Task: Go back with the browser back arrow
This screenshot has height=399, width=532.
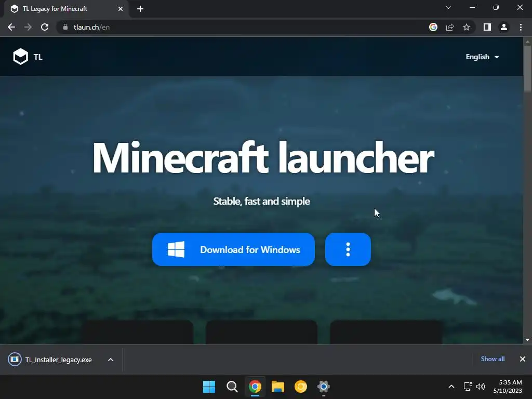Action: tap(11, 27)
